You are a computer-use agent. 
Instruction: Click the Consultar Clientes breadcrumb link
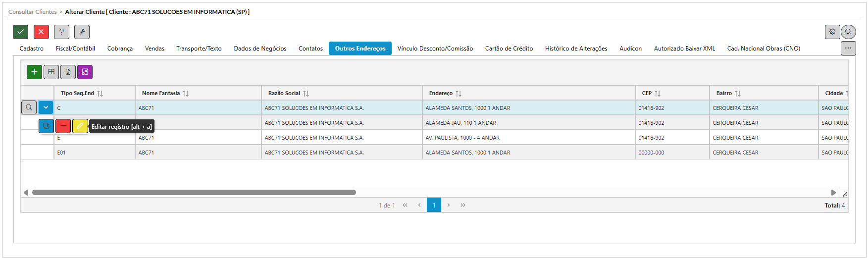click(33, 12)
